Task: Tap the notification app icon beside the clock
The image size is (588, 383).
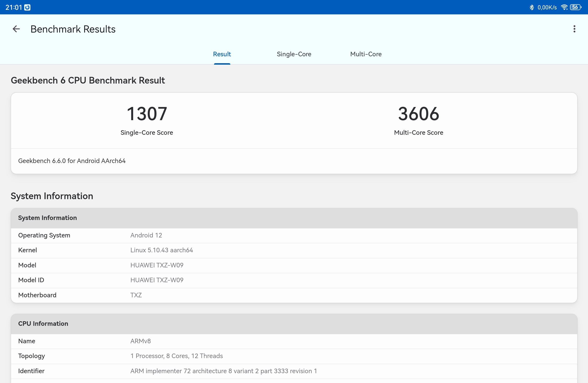Action: (x=28, y=7)
